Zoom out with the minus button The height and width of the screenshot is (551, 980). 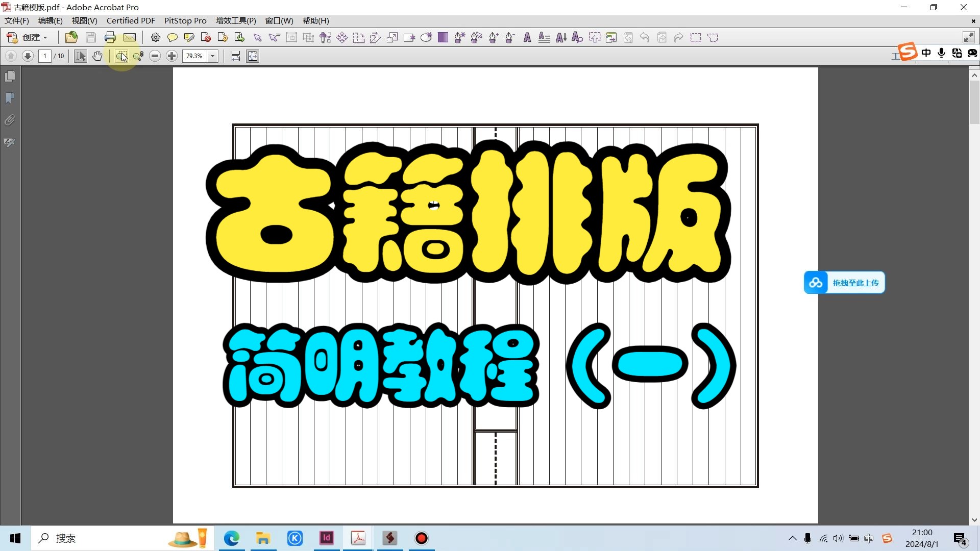click(155, 56)
